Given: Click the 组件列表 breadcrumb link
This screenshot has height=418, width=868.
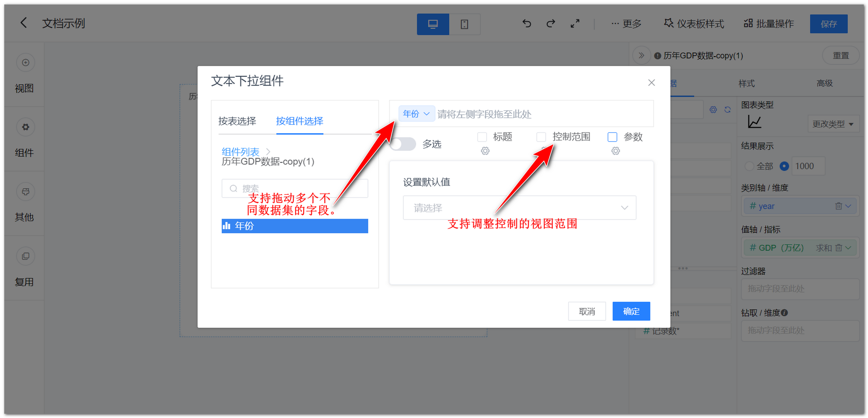Looking at the screenshot, I should [x=240, y=152].
